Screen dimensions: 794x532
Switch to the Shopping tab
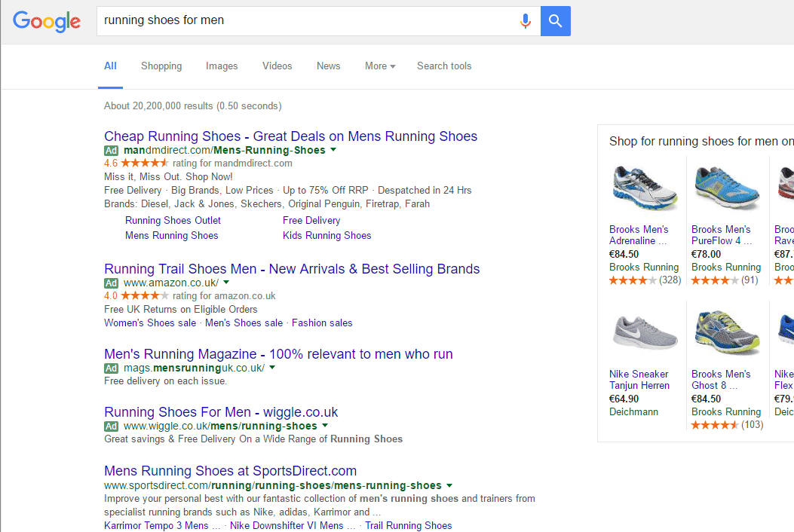pos(161,66)
